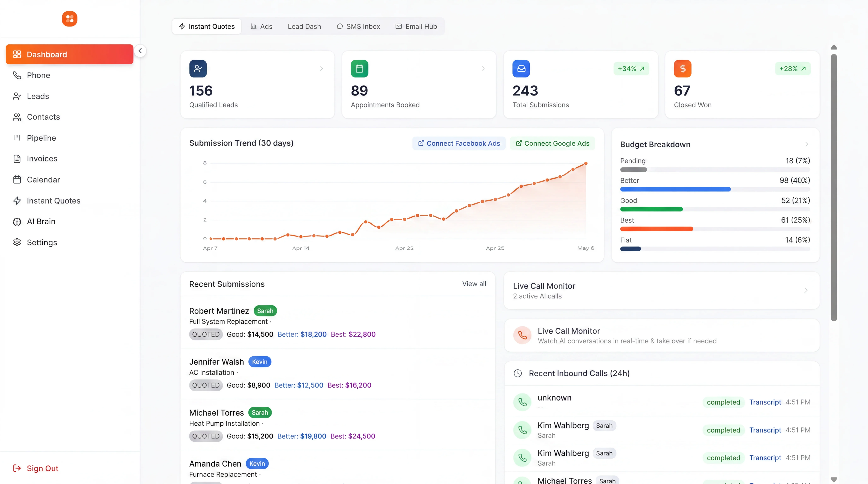
Task: Open Contacts in the sidebar
Action: click(x=69, y=117)
